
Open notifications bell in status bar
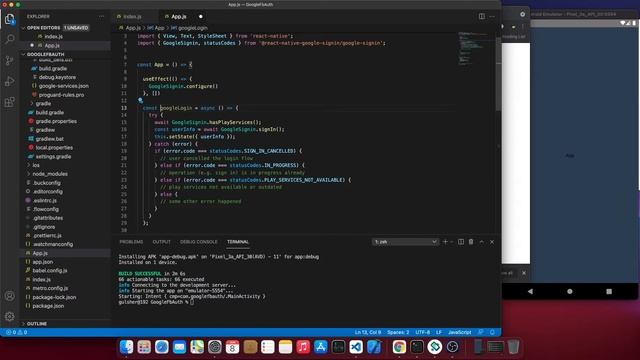pos(492,332)
